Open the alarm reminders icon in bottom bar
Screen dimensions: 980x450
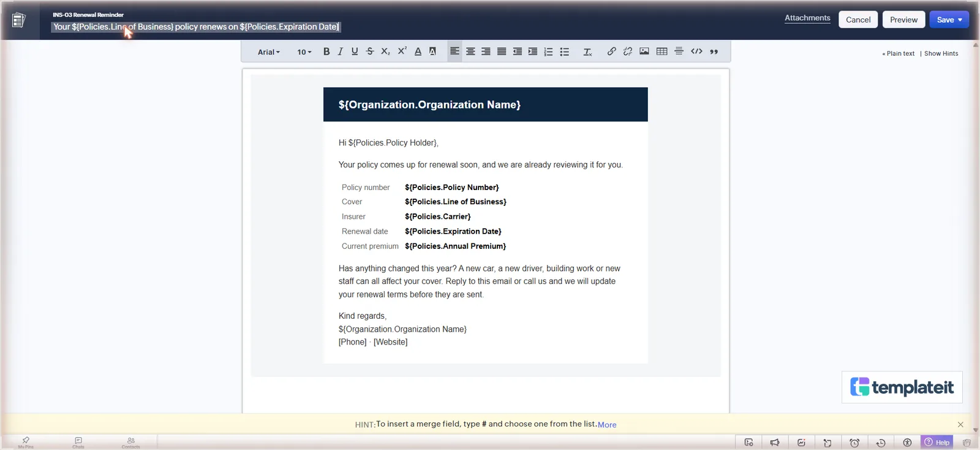(854, 442)
